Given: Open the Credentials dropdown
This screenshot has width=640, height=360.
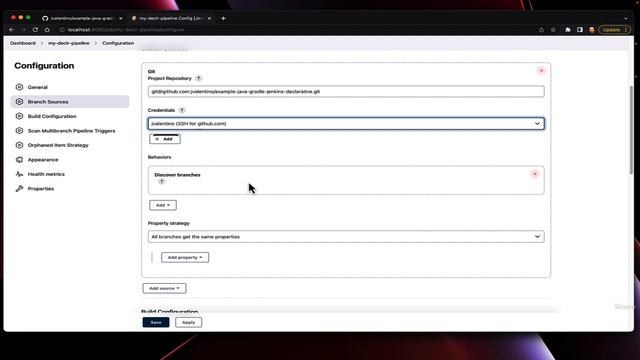Looking at the screenshot, I should (x=346, y=124).
